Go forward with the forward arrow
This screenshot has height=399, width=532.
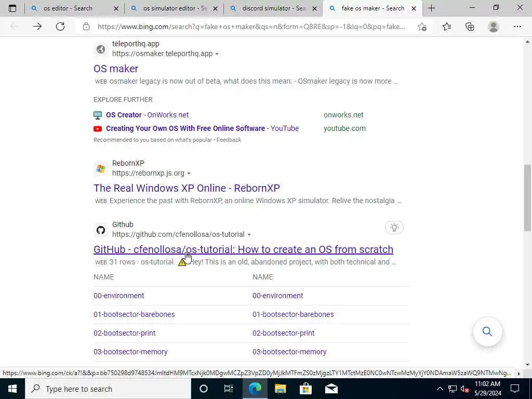37,26
